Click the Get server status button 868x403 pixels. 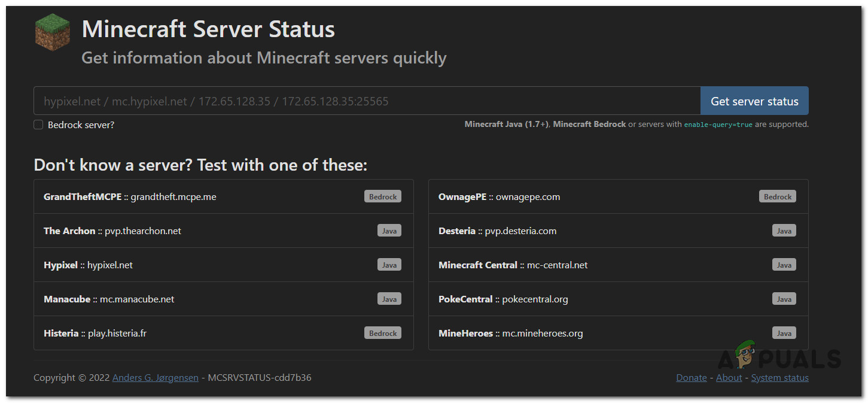pos(754,101)
